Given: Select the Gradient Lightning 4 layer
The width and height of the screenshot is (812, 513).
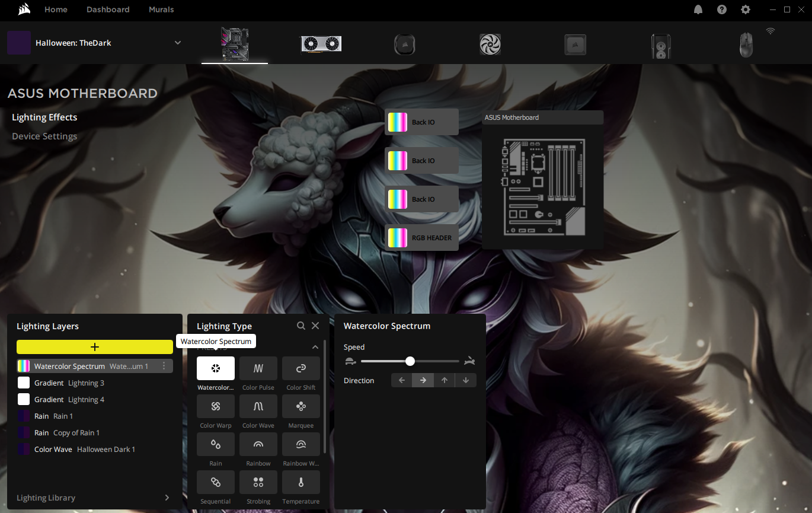Looking at the screenshot, I should 95,399.
